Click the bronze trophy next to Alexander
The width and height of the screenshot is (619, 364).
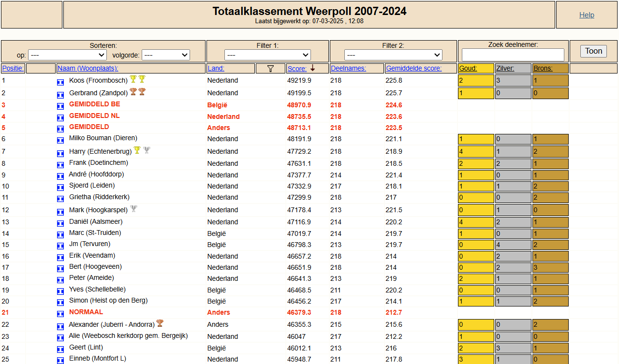pyautogui.click(x=160, y=323)
